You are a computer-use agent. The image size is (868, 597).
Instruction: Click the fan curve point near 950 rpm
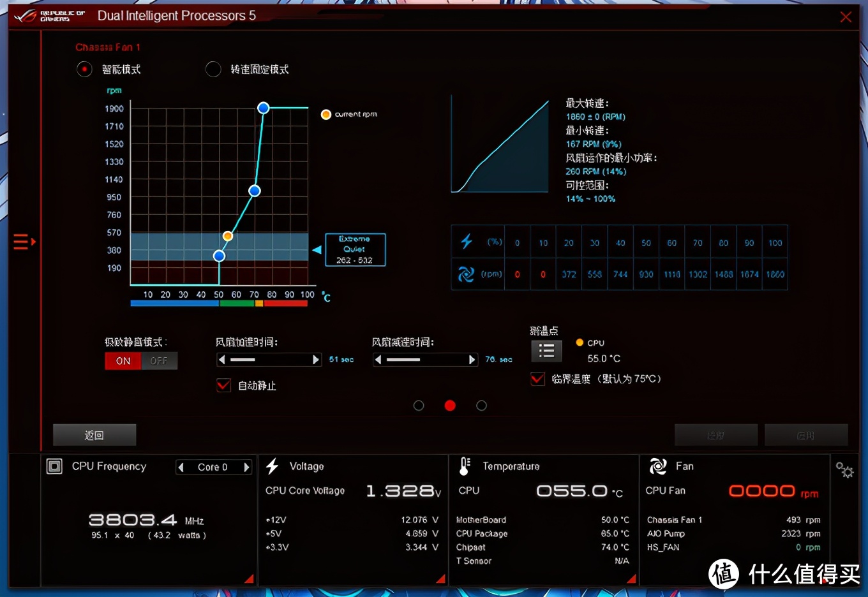(x=255, y=191)
